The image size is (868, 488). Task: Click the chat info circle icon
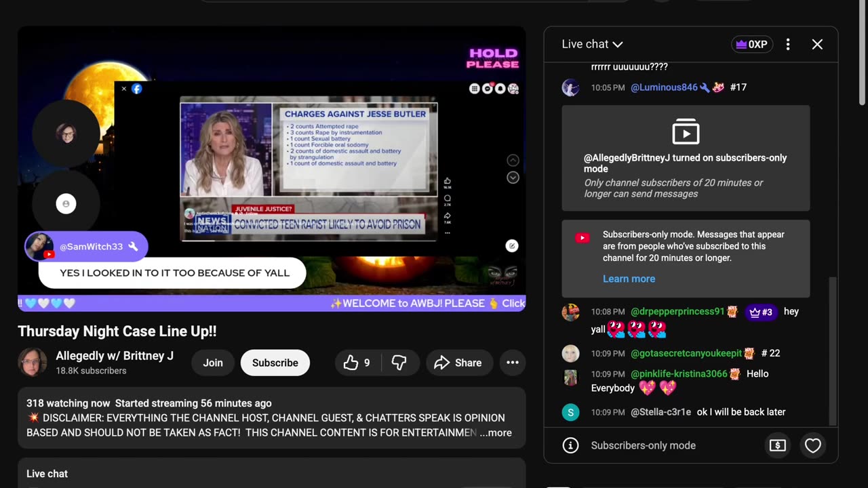(x=571, y=445)
